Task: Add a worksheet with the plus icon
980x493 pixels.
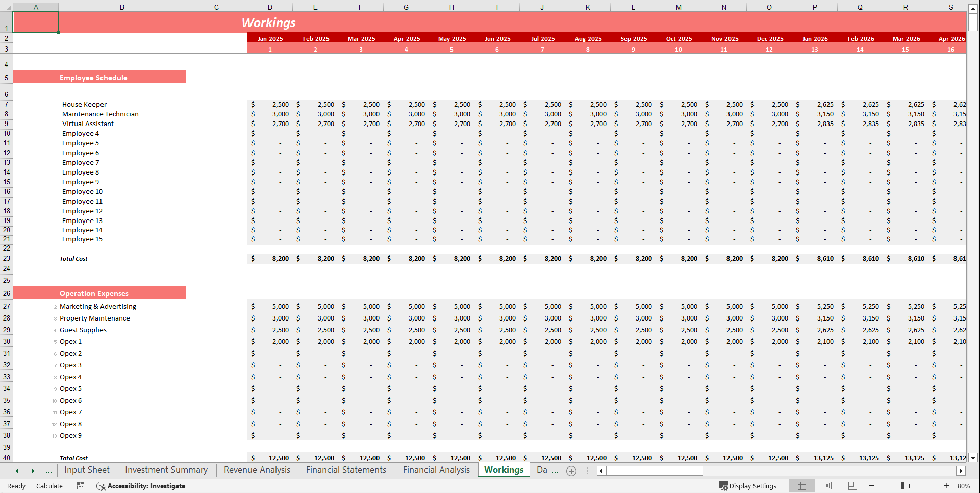Action: (571, 471)
